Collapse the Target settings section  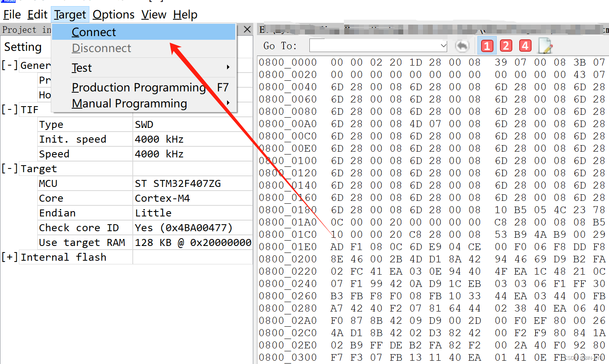(9, 168)
